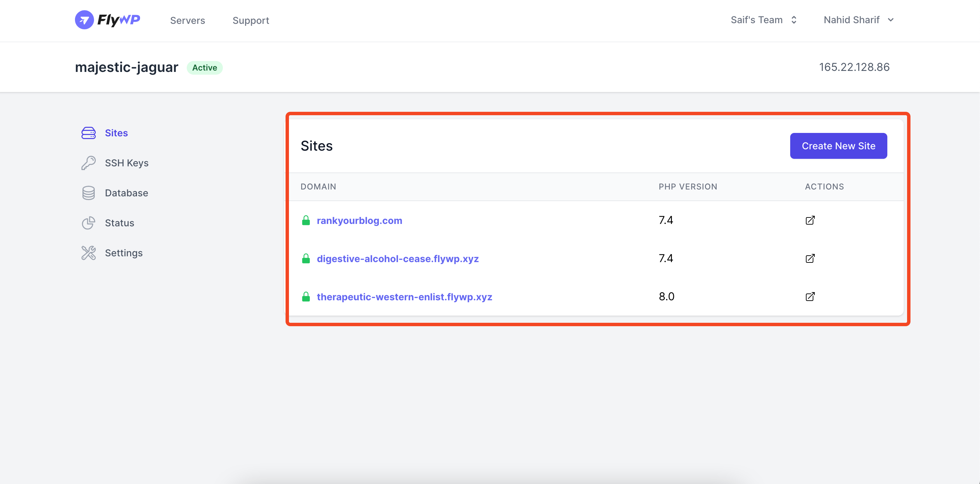Go to Servers in top navigation
Viewport: 980px width, 484px height.
[x=187, y=20]
